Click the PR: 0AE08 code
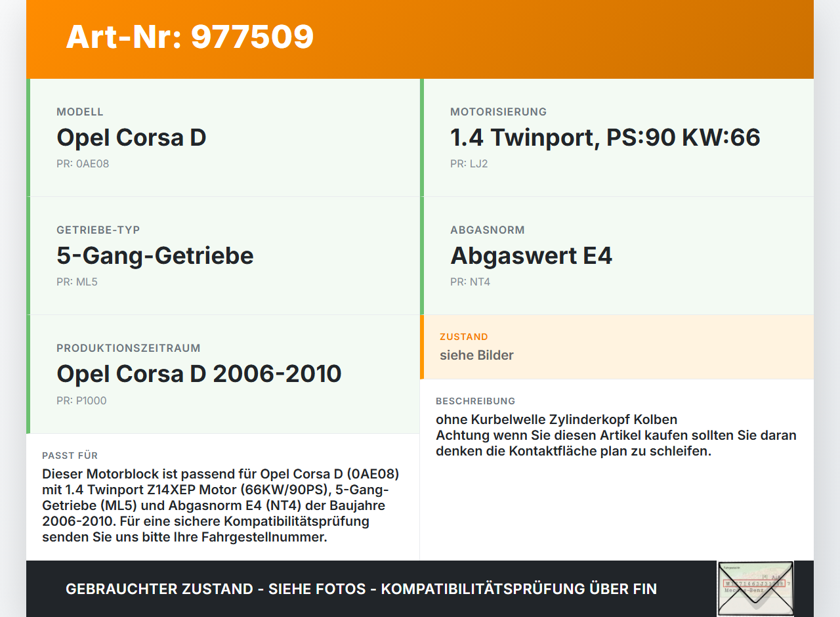The height and width of the screenshot is (617, 840). pyautogui.click(x=83, y=163)
